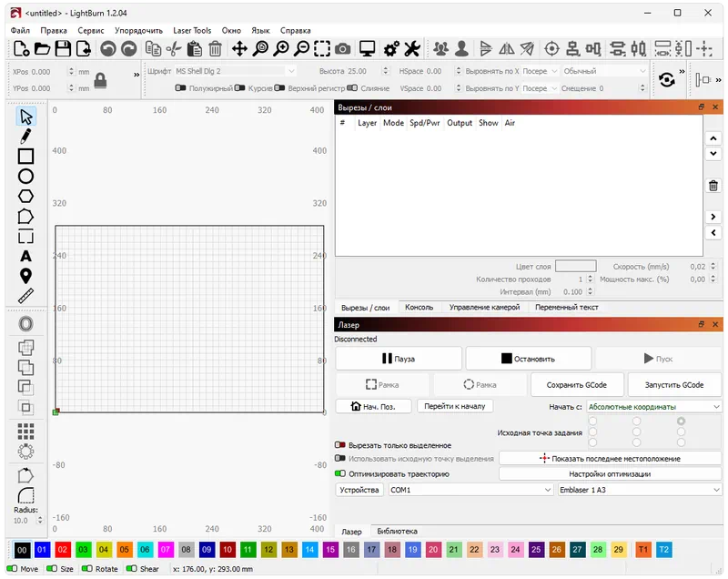Click the Redo arrow icon
Viewport: 728px width, 579px height.
(129, 48)
